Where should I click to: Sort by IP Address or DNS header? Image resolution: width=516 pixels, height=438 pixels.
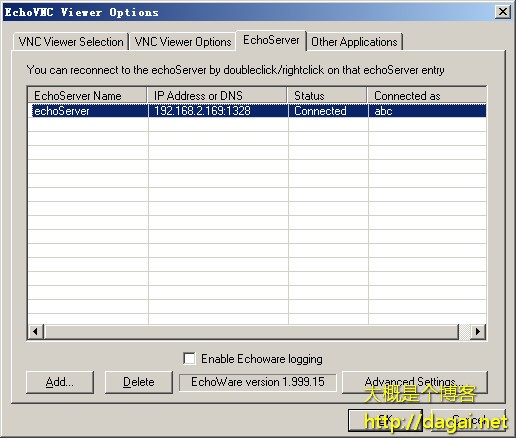coord(217,96)
